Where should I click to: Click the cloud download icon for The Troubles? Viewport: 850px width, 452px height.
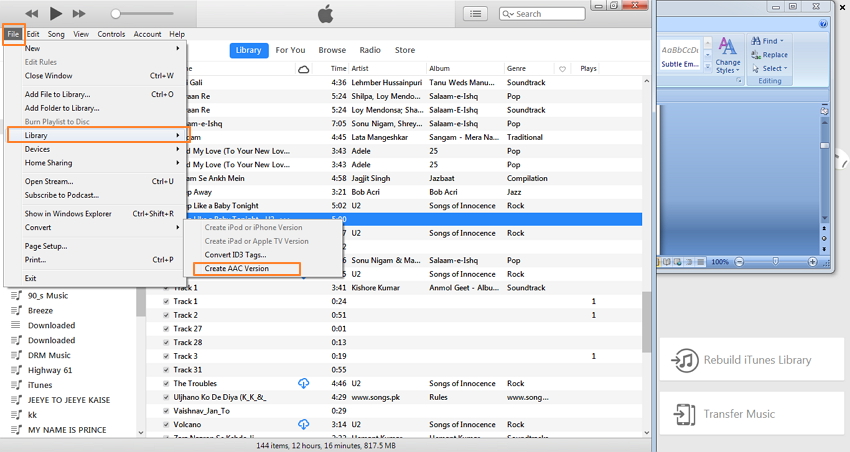pos(304,383)
